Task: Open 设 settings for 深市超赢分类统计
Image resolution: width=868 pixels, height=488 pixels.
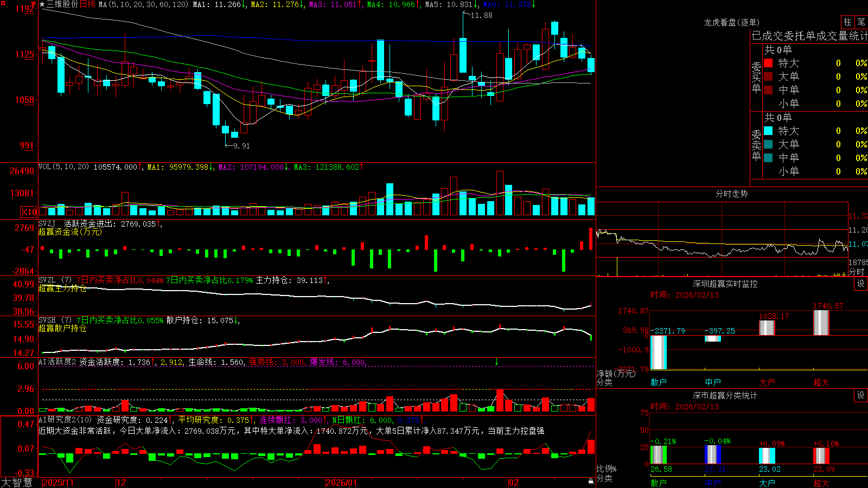Action: pyautogui.click(x=861, y=395)
